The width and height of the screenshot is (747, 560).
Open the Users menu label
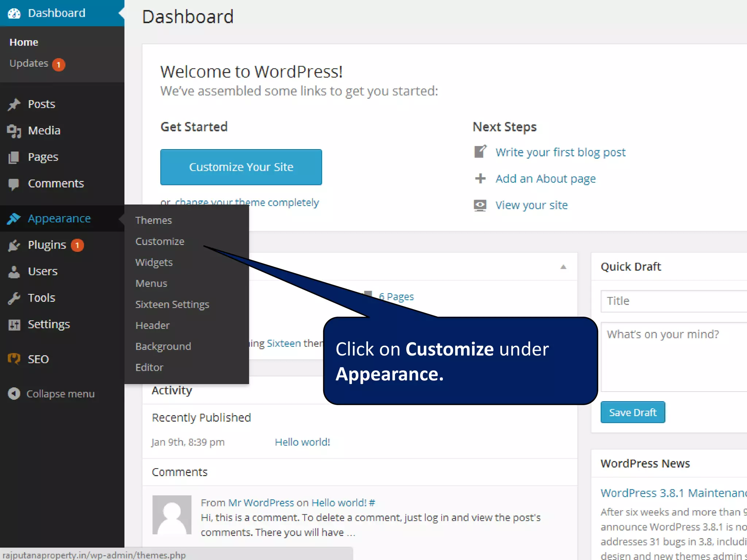click(x=43, y=271)
